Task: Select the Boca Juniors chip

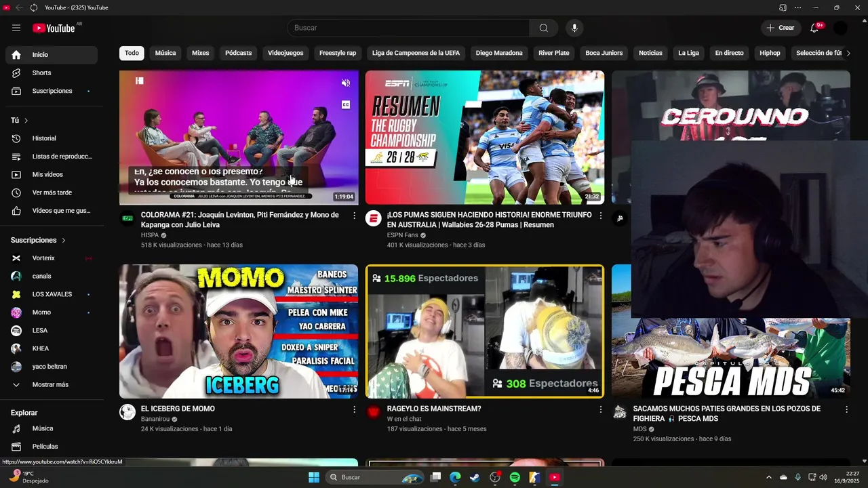Action: 604,53
